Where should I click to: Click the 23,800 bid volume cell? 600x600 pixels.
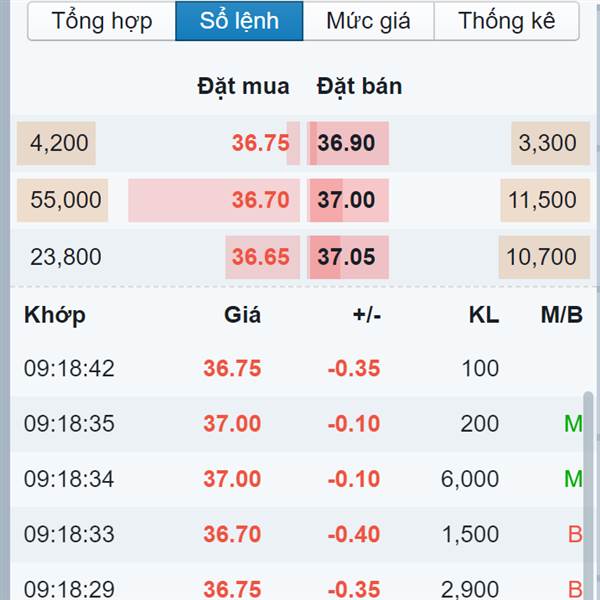pyautogui.click(x=66, y=257)
